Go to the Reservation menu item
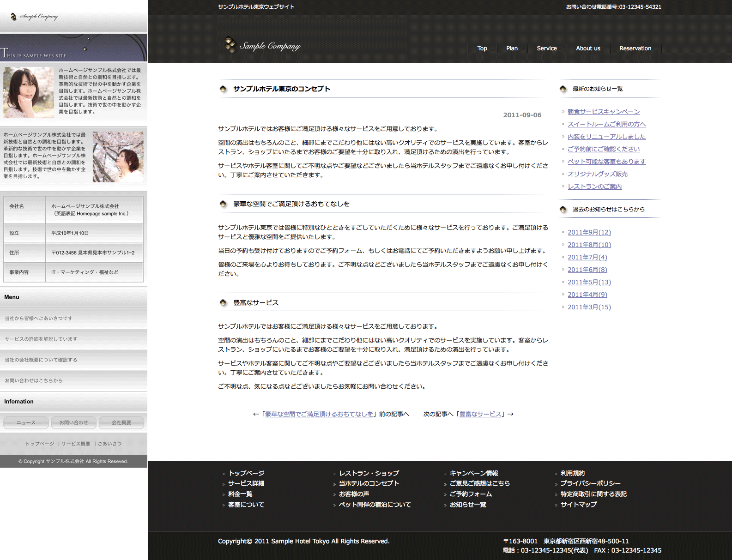732x560 pixels. [x=635, y=48]
